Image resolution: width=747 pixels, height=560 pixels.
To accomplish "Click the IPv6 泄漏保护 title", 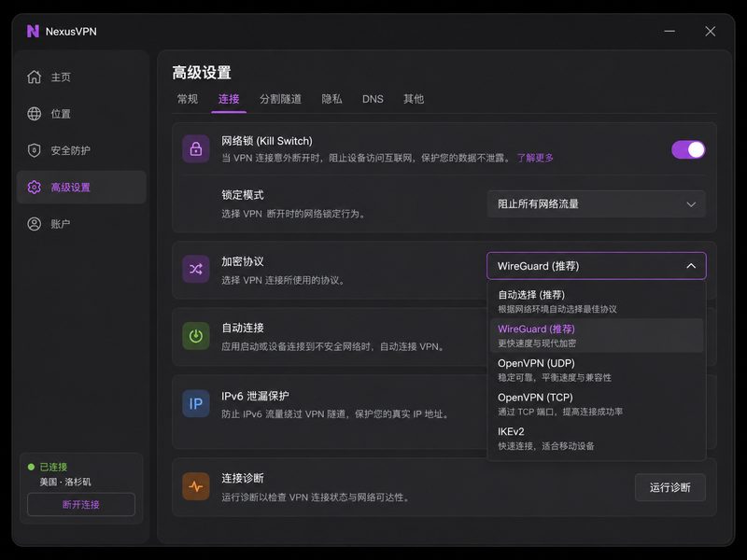I will [255, 396].
